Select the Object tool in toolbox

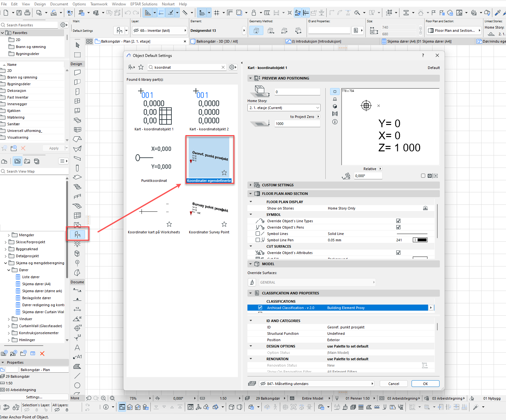(x=77, y=234)
